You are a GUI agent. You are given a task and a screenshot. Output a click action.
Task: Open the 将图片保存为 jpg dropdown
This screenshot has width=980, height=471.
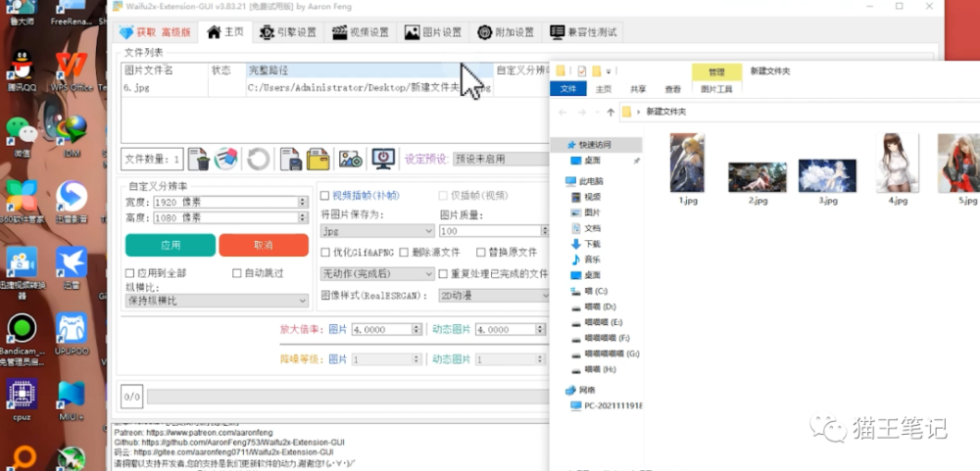pos(377,231)
